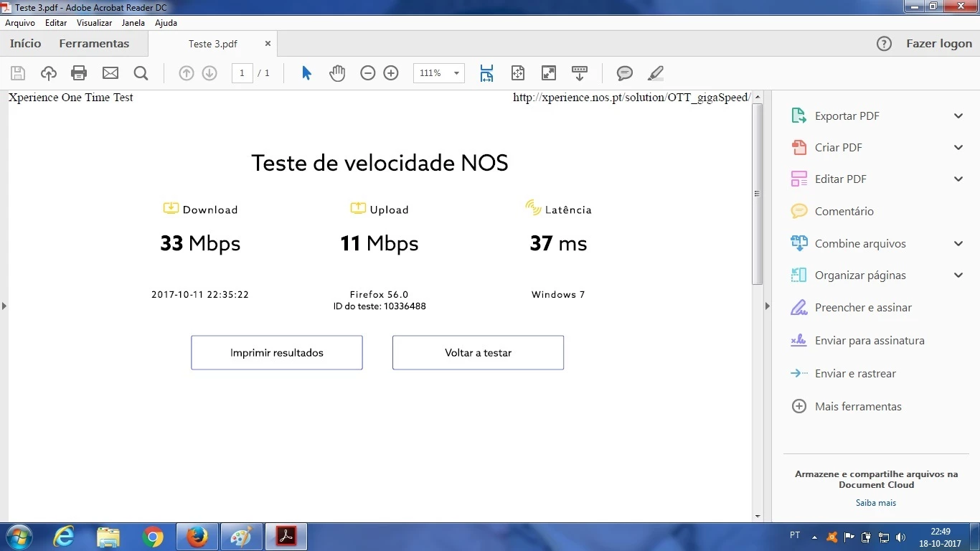This screenshot has height=551, width=980.
Task: Expand the Organizar páginas chevron
Action: tap(958, 275)
